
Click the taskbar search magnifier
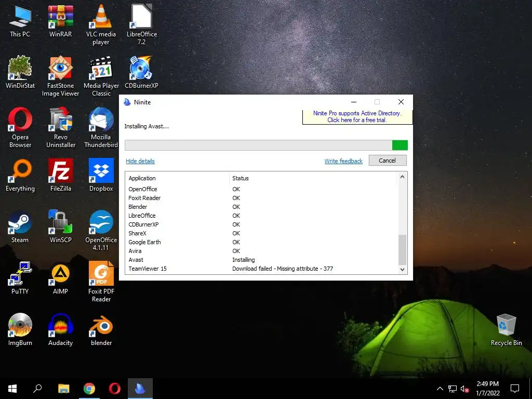37,389
